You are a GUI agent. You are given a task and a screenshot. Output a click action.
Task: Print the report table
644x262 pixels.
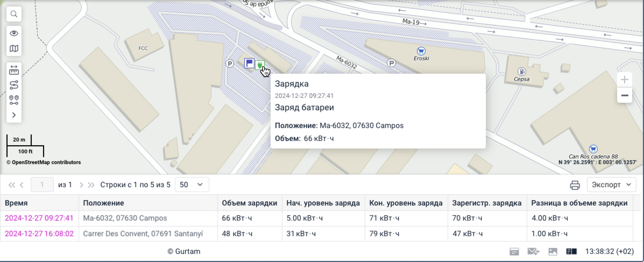pos(575,185)
